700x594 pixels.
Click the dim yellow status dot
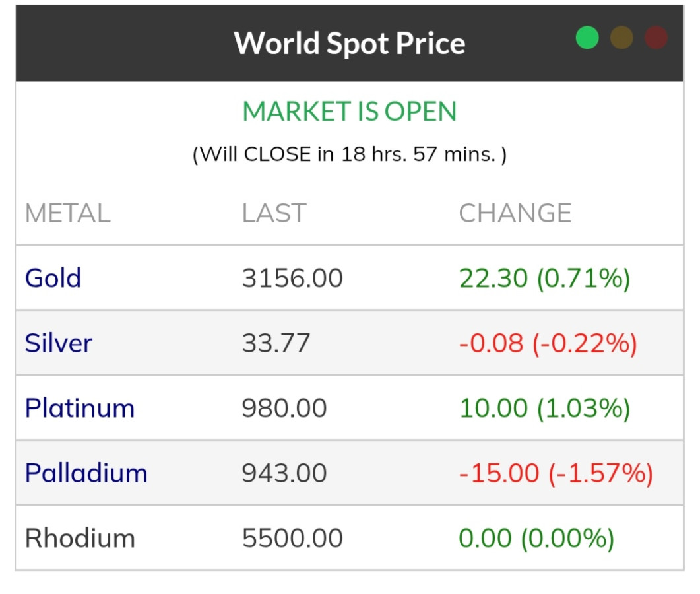[x=621, y=38]
